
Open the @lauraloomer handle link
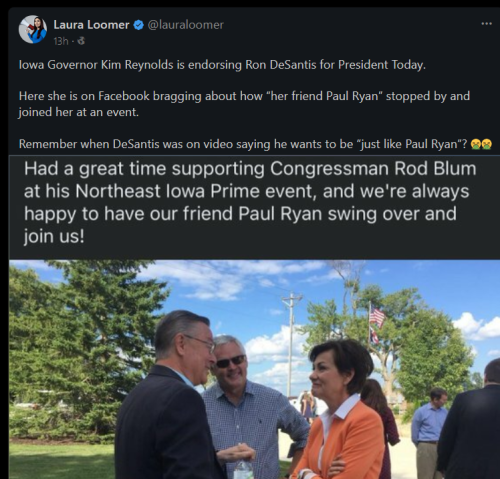185,25
